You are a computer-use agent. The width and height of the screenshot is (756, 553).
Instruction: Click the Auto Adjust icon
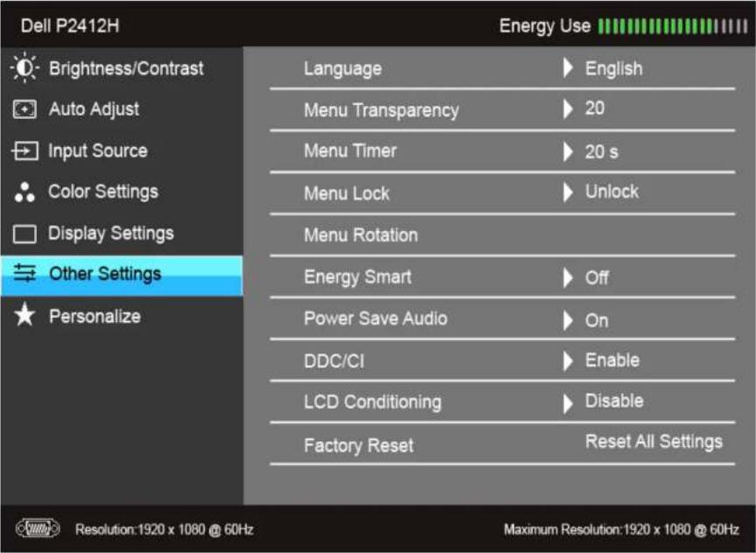[24, 109]
